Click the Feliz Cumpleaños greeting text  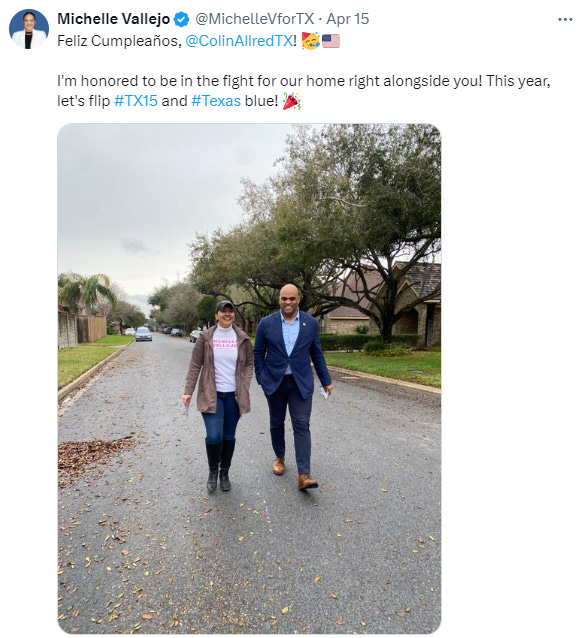tap(120, 41)
